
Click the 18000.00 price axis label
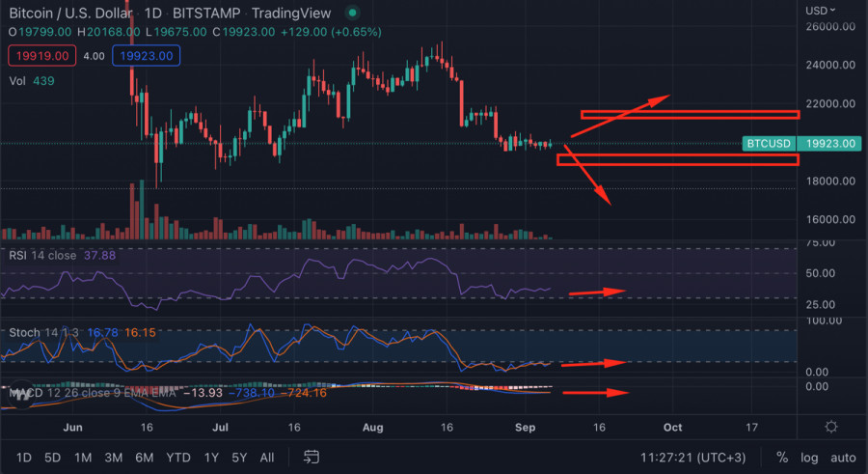(830, 181)
